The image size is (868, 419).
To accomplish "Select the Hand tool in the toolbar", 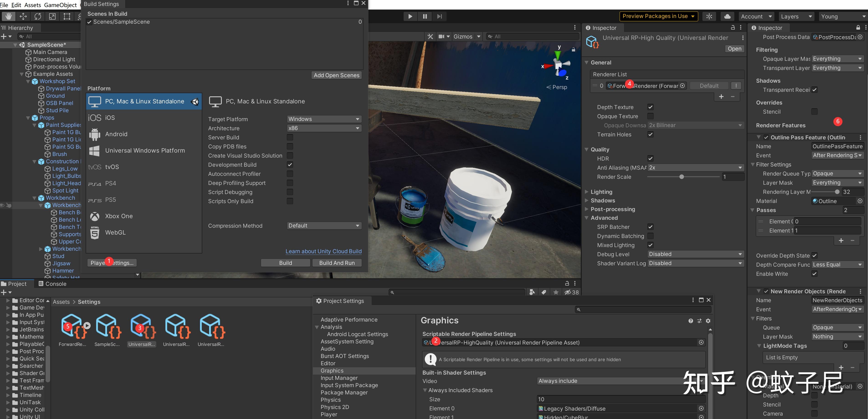I will pos(8,16).
